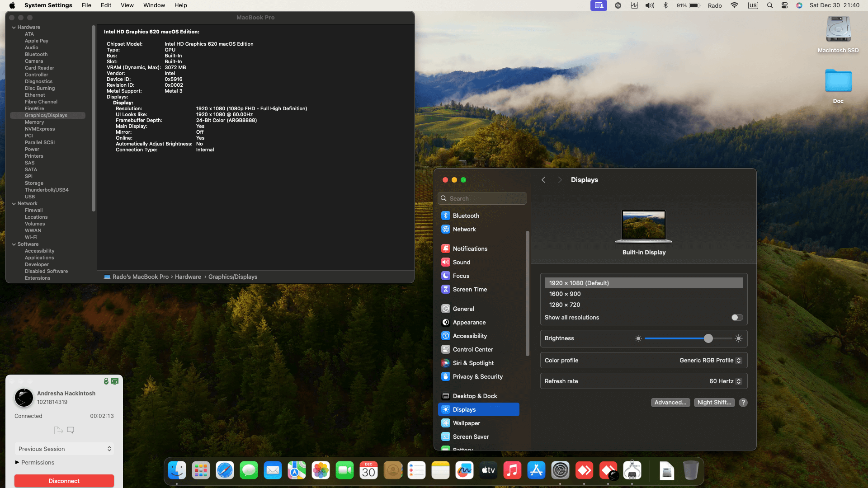Toggle Show all resolutions switch
868x488 pixels.
pyautogui.click(x=737, y=317)
